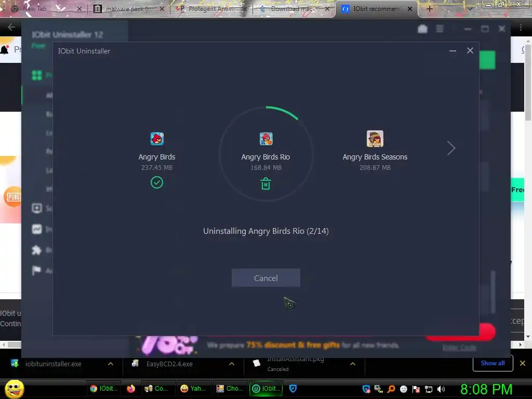
Task: Expand options for iobituninstaller.exe download
Action: [x=111, y=364]
